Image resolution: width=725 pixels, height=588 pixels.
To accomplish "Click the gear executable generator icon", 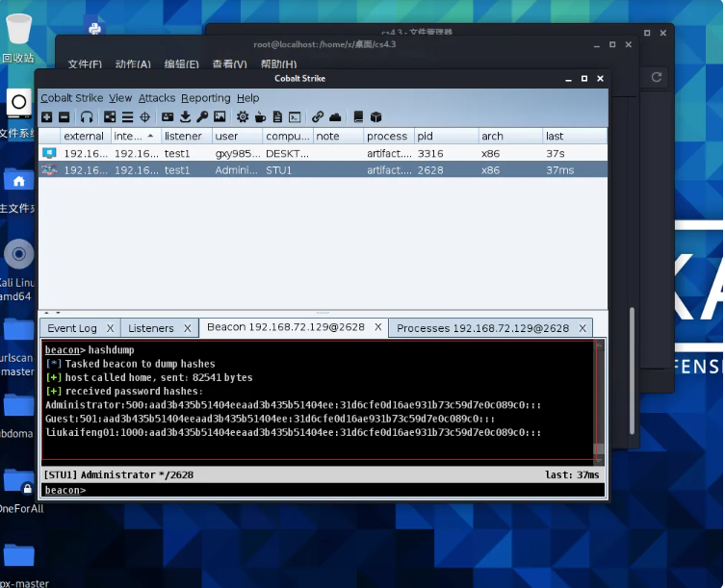I will point(243,117).
